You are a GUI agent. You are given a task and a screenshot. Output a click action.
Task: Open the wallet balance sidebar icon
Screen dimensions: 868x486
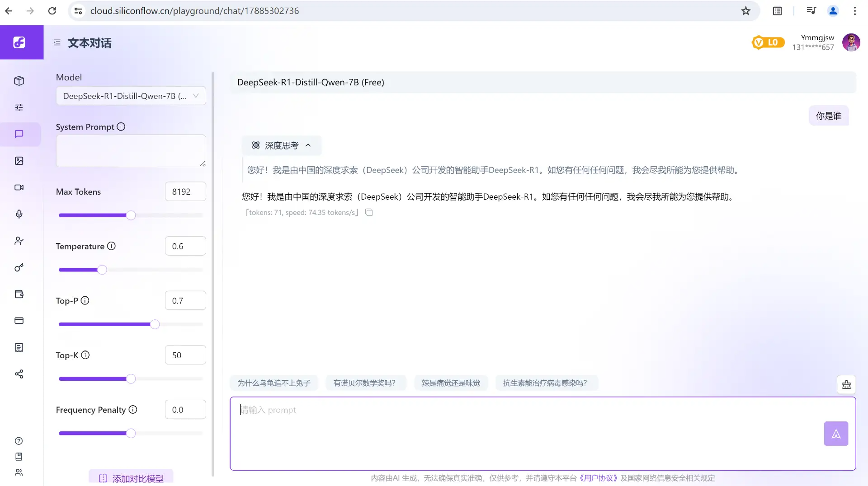click(19, 294)
